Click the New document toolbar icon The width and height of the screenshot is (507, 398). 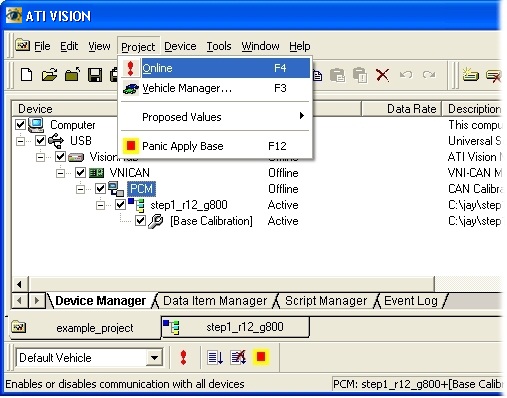click(26, 75)
